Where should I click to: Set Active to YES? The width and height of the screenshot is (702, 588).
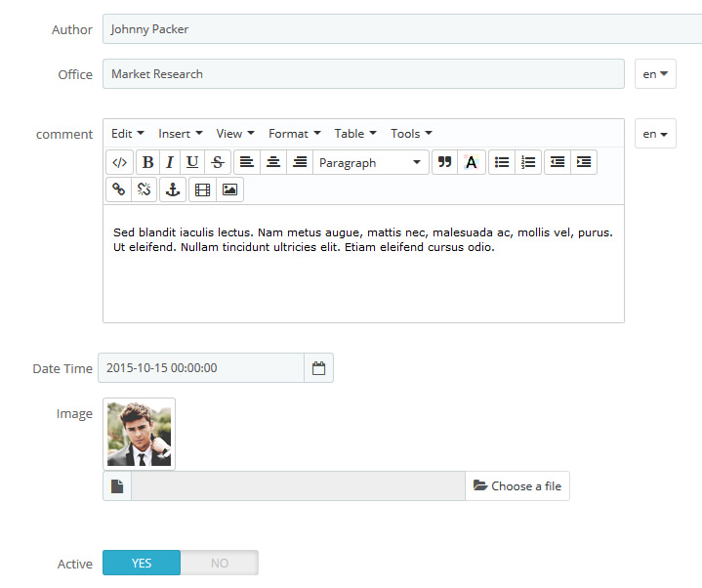tap(142, 563)
